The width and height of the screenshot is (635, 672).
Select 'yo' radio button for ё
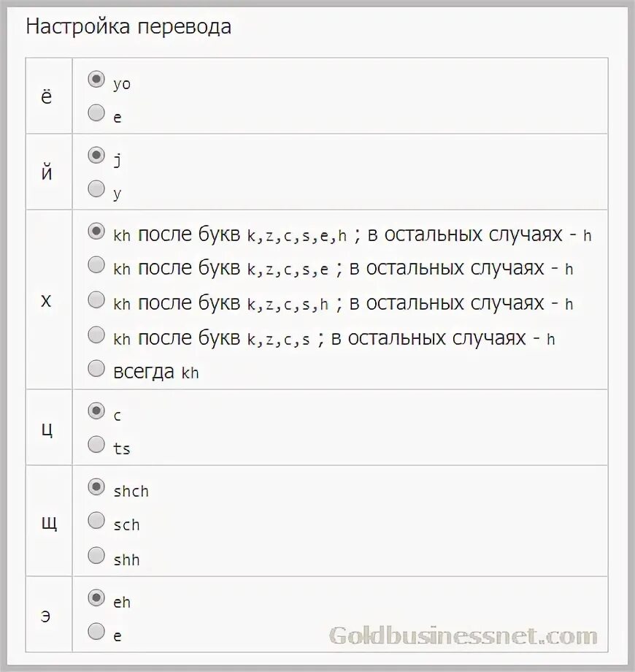coord(96,80)
